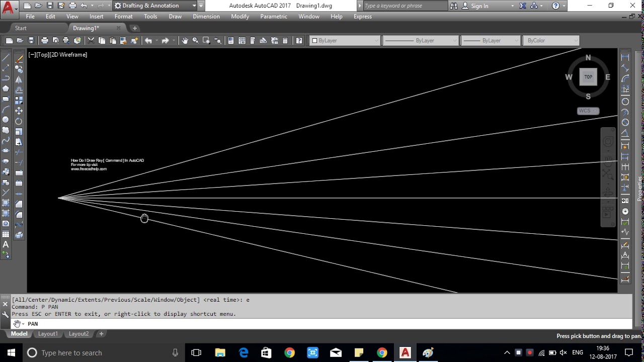
Task: Open the Dimension menu
Action: pyautogui.click(x=206, y=17)
